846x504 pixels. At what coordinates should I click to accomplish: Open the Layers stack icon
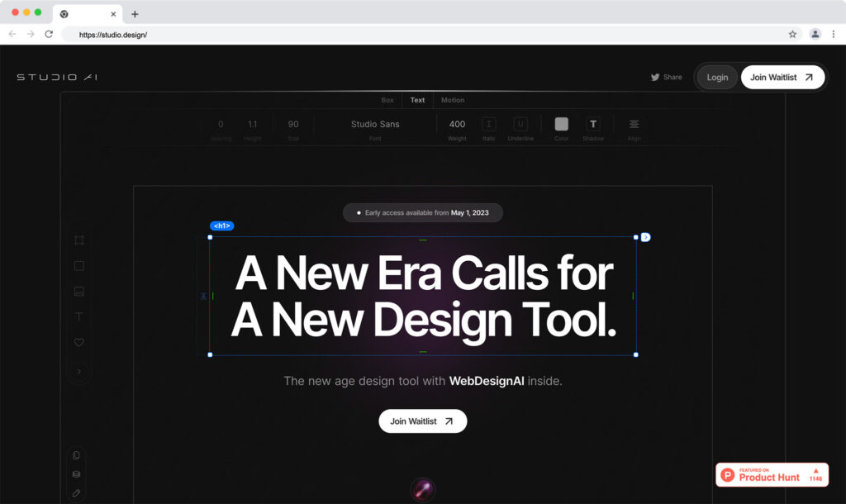click(x=77, y=474)
